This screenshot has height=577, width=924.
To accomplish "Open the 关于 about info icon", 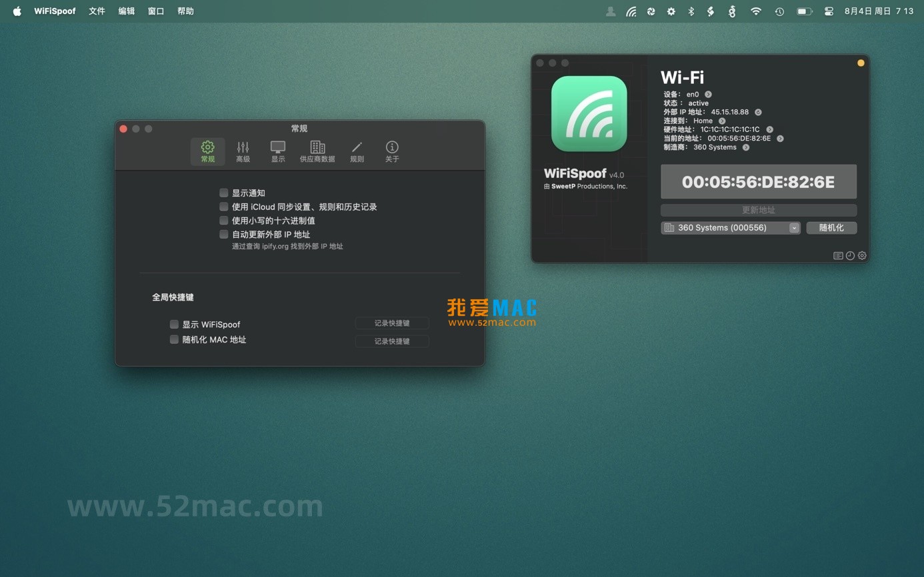I will (392, 151).
